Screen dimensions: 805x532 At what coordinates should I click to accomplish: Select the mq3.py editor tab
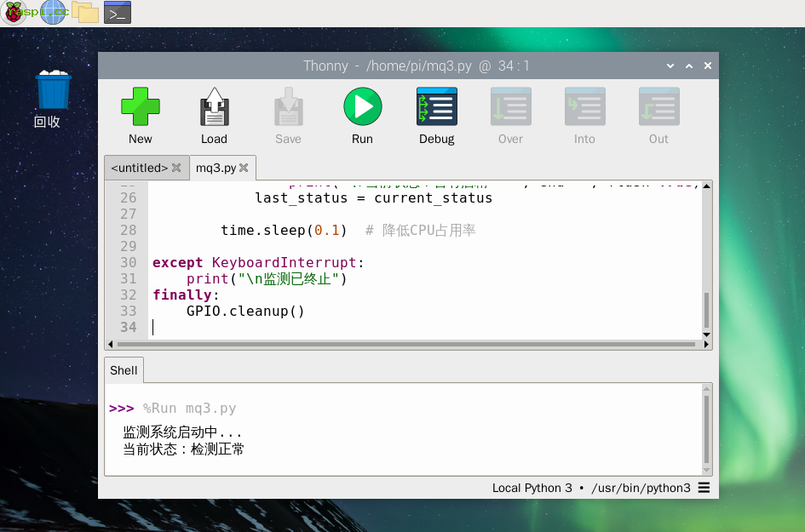pyautogui.click(x=216, y=168)
